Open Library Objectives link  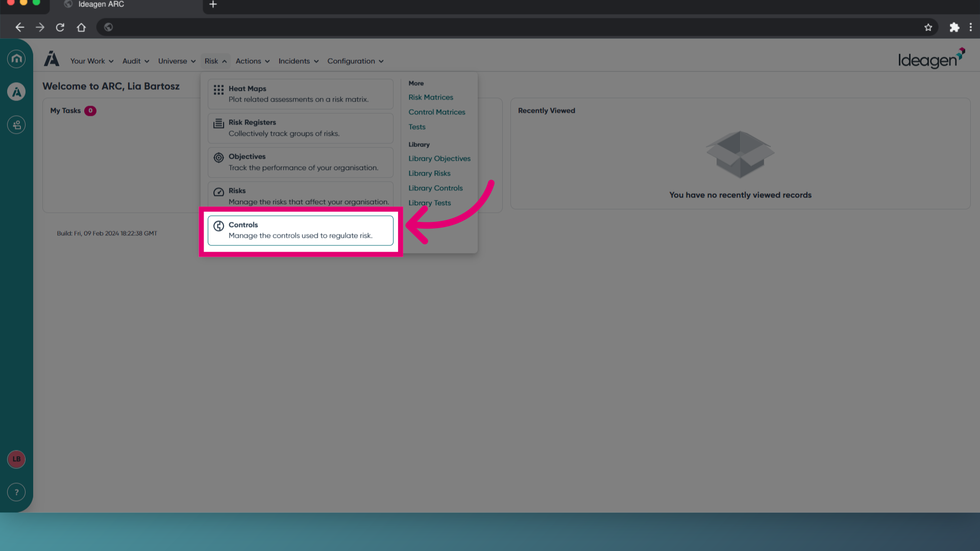439,159
